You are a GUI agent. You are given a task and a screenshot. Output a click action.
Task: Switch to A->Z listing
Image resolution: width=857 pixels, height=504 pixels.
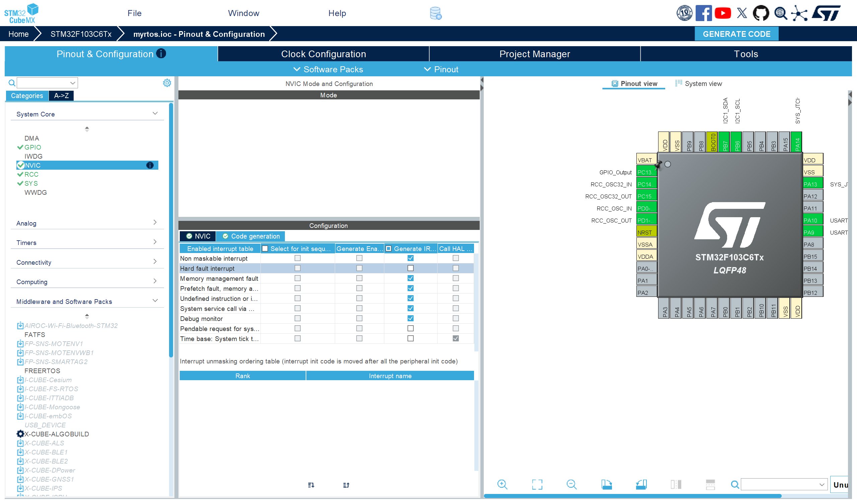coord(61,96)
